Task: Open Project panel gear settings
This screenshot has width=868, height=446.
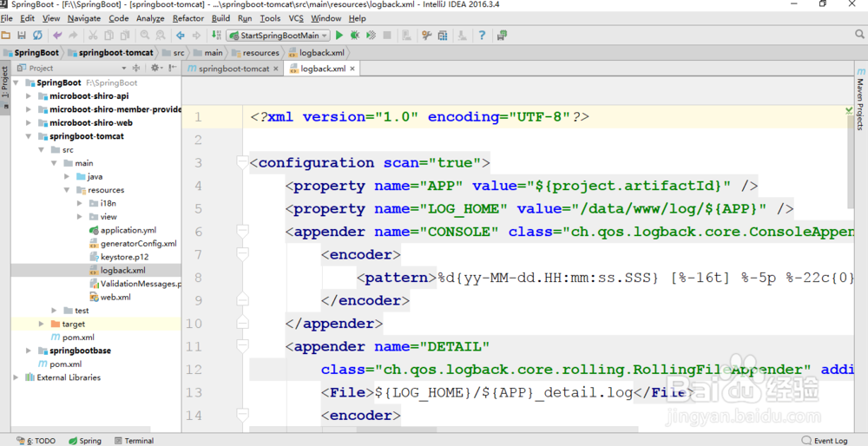Action: 155,68
